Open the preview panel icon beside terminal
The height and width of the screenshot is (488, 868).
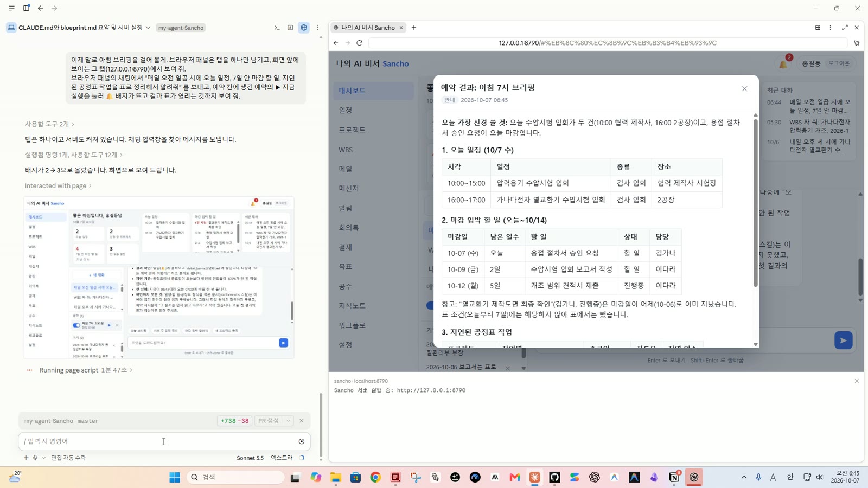coord(290,28)
